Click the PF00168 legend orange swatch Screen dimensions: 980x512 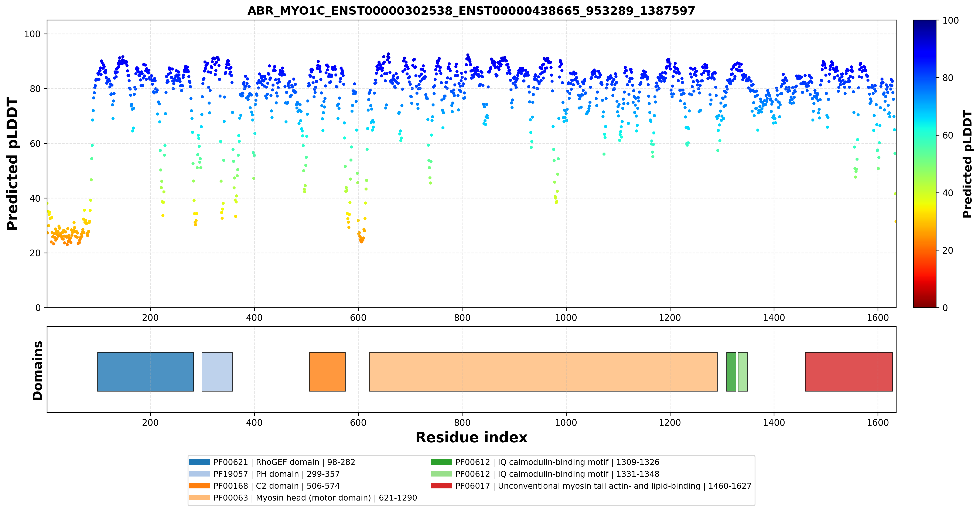click(x=199, y=486)
